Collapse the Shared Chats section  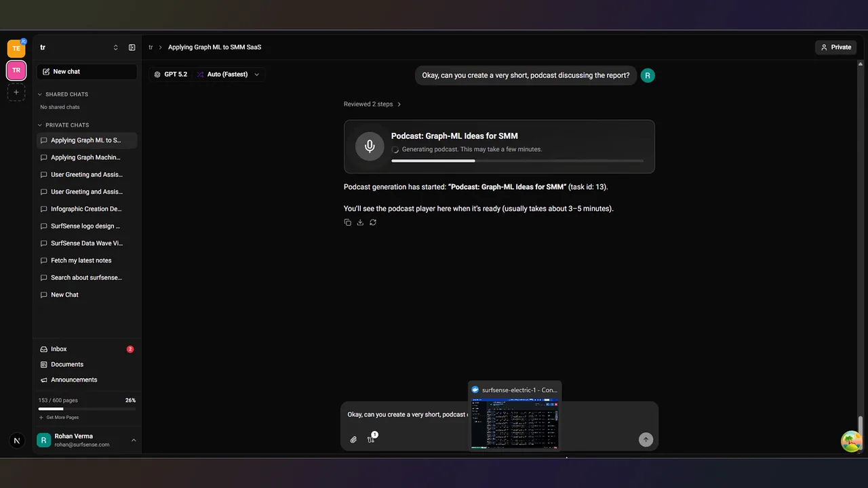point(62,94)
